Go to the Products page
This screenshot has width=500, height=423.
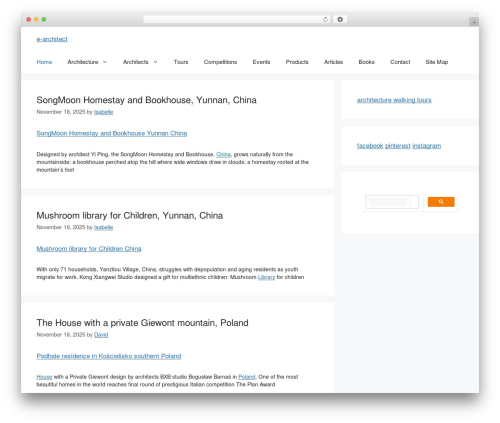pyautogui.click(x=297, y=62)
